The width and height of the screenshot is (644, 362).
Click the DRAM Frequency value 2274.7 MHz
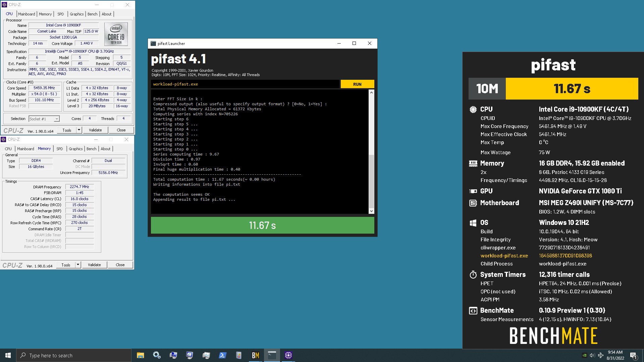(x=79, y=187)
